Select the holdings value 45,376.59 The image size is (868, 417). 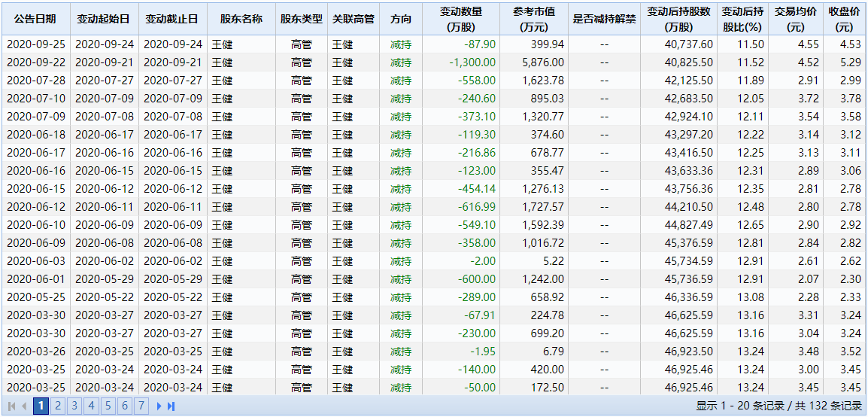coord(689,243)
